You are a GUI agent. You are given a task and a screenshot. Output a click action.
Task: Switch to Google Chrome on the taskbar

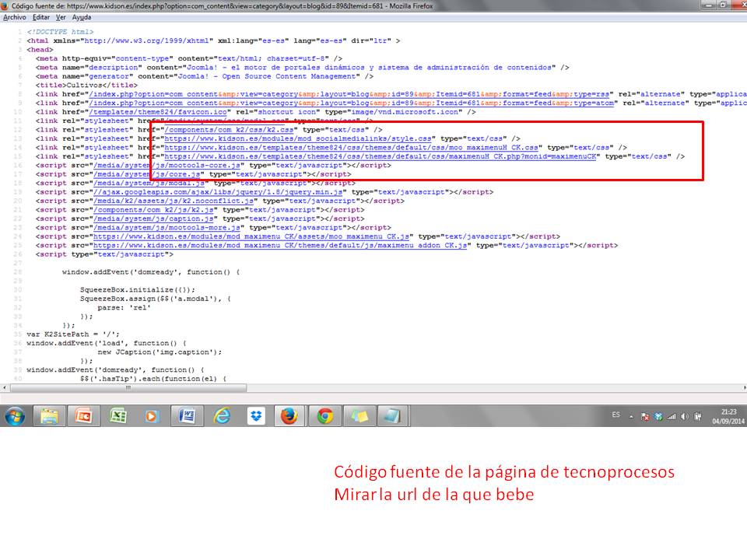pyautogui.click(x=325, y=416)
